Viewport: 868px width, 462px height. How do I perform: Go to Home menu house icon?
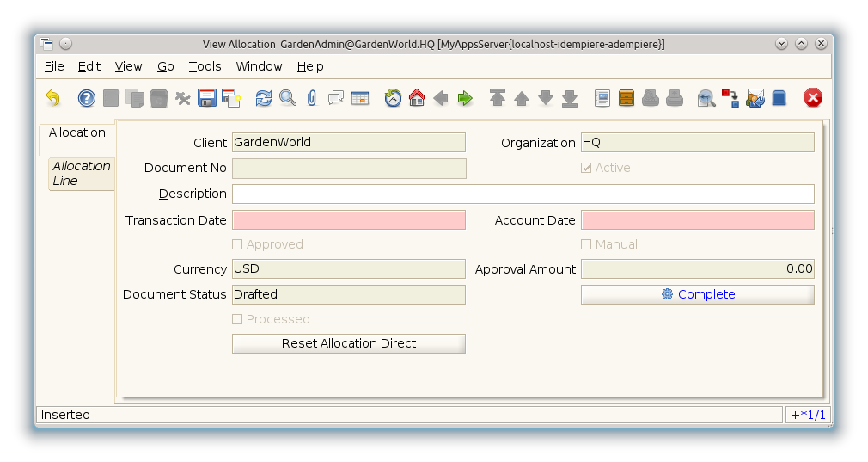click(417, 98)
